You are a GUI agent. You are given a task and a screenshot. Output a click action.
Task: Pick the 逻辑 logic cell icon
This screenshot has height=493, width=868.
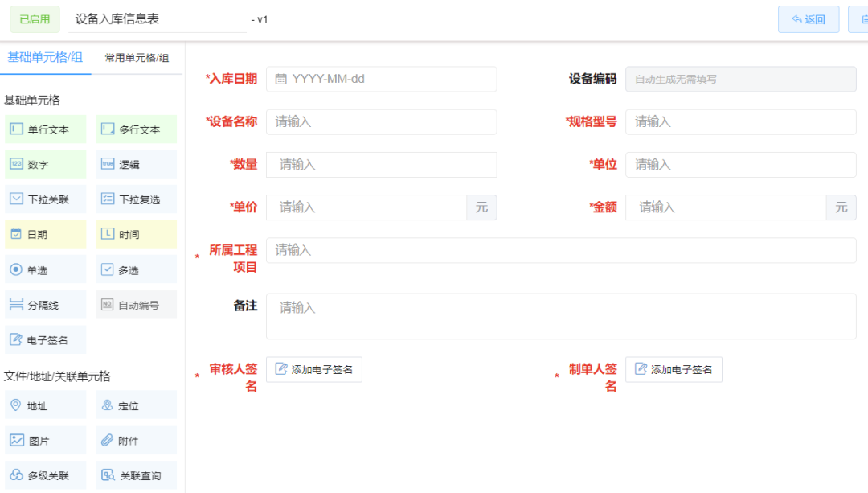tap(108, 164)
